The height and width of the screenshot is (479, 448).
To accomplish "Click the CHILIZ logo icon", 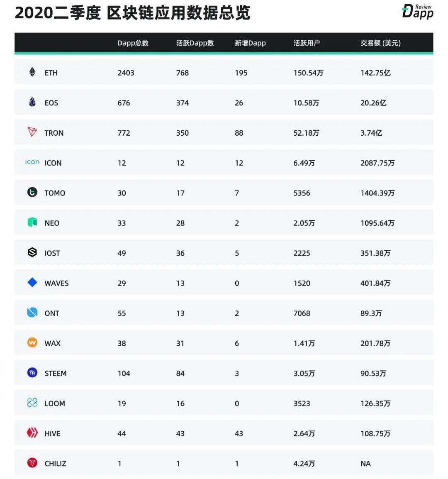I will (32, 463).
